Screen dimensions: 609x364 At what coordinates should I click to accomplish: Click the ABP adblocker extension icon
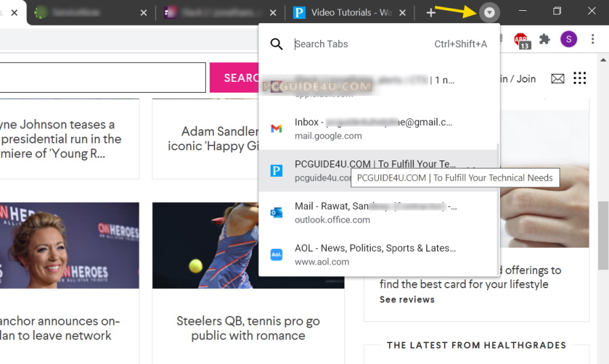(520, 40)
